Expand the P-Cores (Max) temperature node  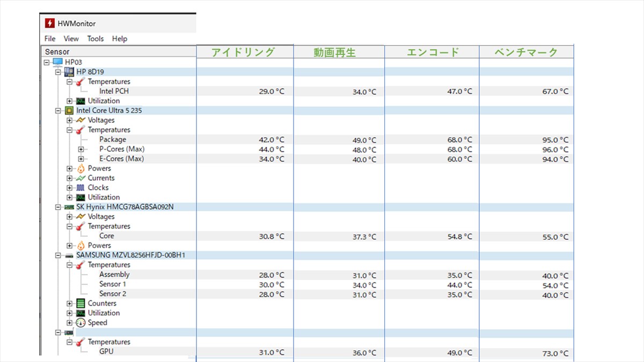coord(80,149)
